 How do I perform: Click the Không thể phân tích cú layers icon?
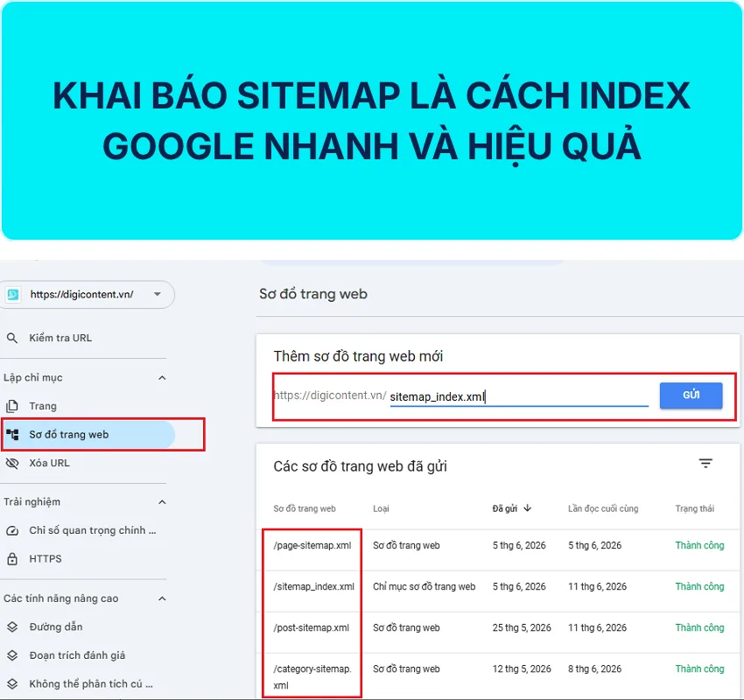(x=12, y=684)
